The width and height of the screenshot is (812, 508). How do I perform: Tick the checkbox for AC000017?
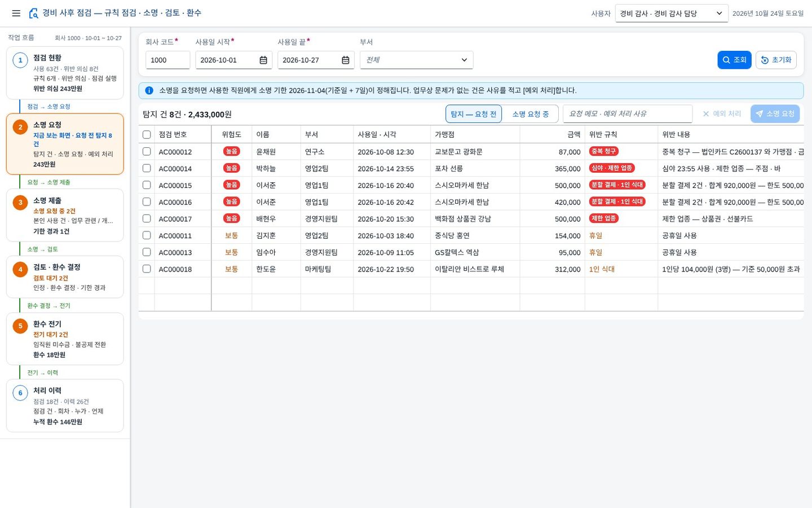[147, 218]
